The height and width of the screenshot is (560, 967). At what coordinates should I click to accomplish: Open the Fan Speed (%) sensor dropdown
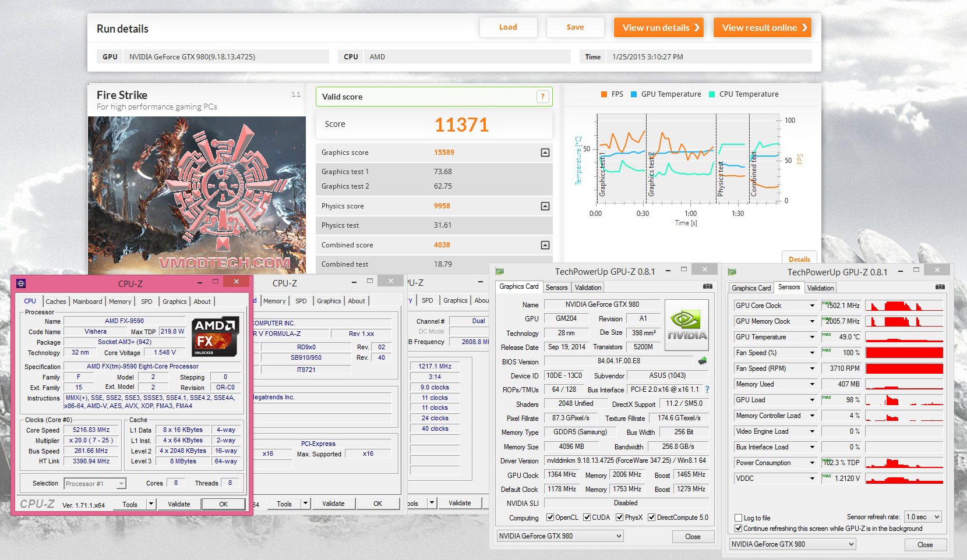click(812, 353)
